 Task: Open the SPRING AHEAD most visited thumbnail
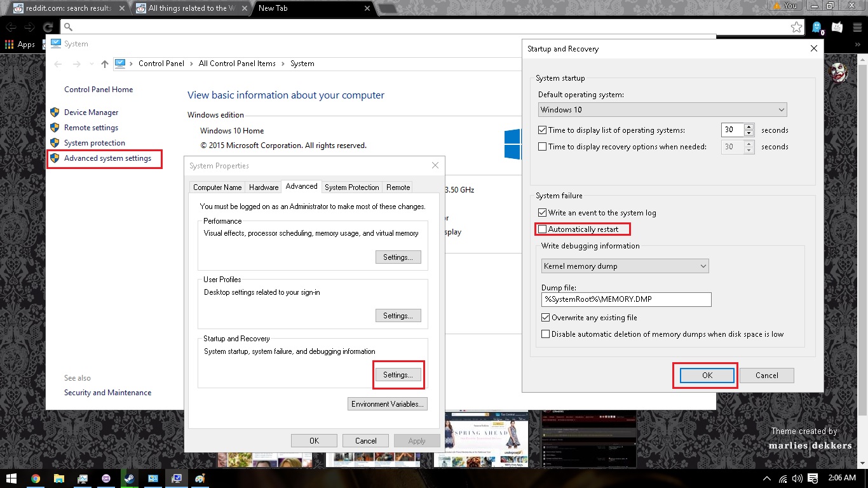coord(486,440)
